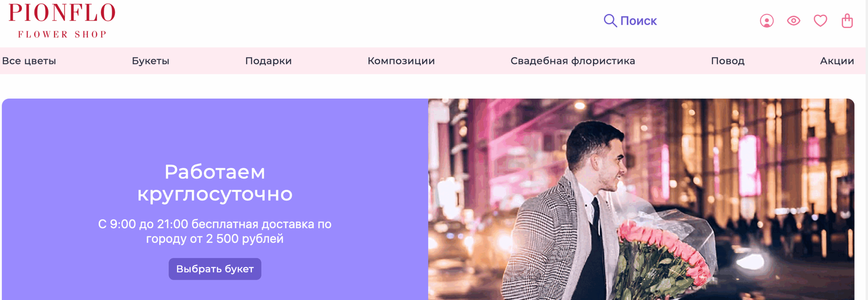Open the shopping bag cart icon

coord(847,21)
